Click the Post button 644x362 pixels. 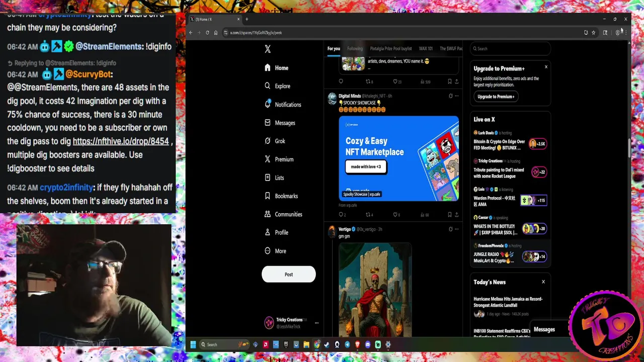(289, 275)
